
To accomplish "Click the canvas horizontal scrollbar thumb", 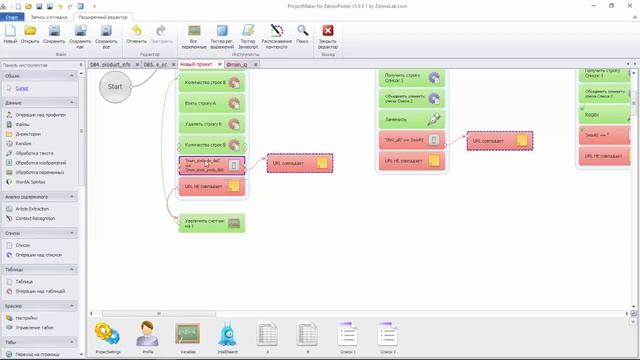I will pyautogui.click(x=159, y=313).
